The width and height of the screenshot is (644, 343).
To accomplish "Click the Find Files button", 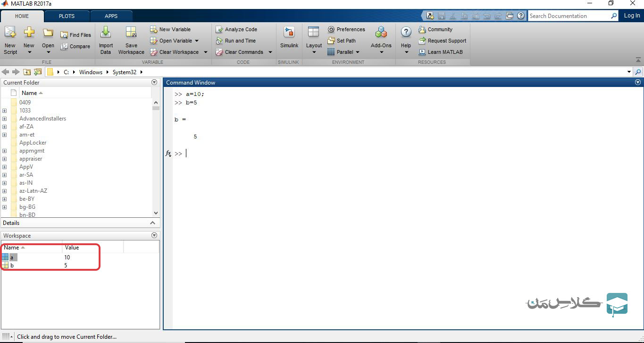I will click(76, 35).
